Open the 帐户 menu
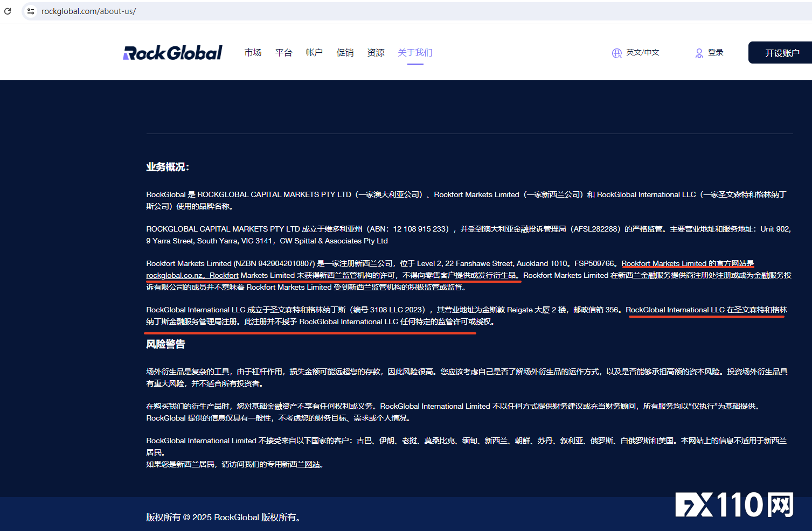Image resolution: width=812 pixels, height=531 pixels. click(x=314, y=52)
